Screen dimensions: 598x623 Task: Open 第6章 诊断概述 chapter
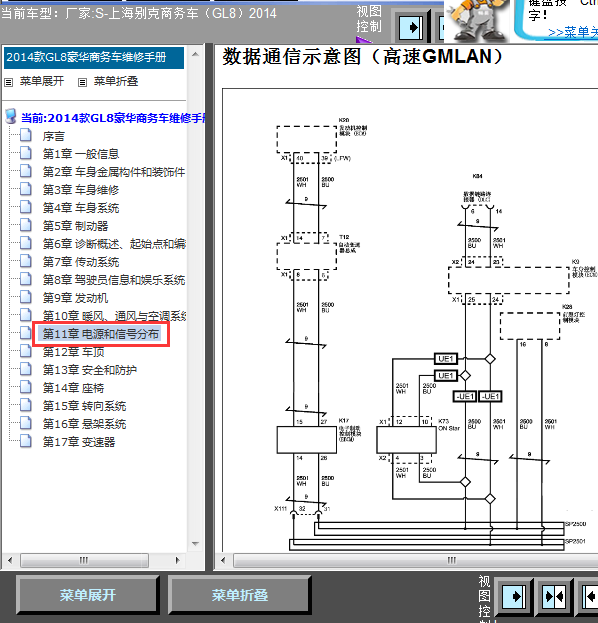tap(114, 244)
